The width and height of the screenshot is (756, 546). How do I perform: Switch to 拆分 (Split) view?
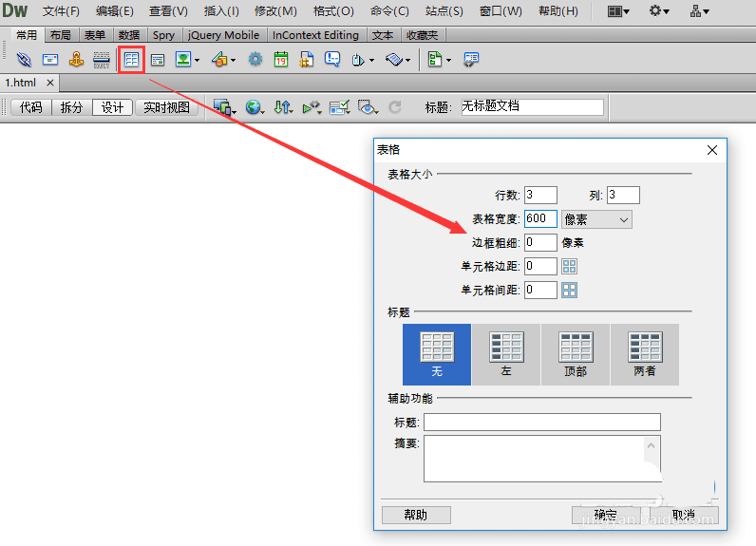pyautogui.click(x=71, y=107)
